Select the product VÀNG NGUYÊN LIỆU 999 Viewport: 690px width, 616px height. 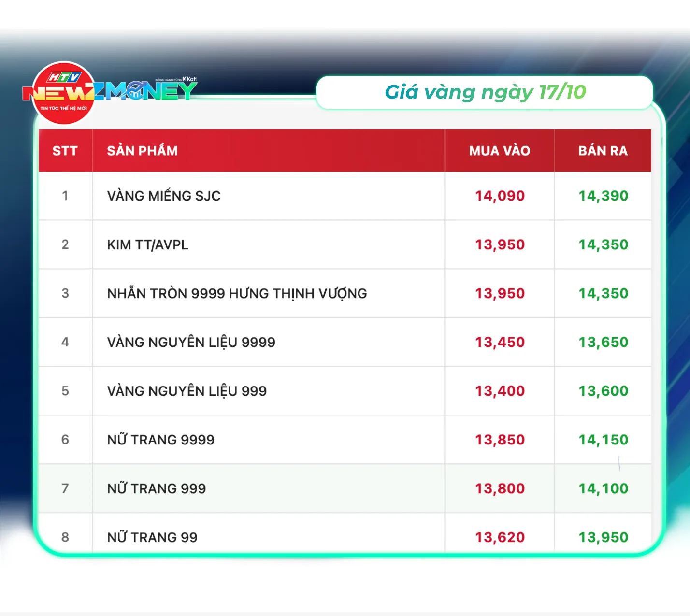pos(187,391)
